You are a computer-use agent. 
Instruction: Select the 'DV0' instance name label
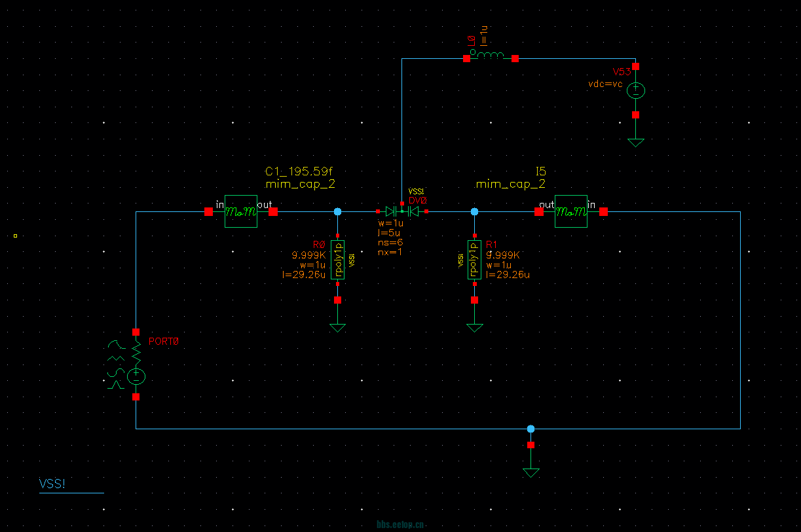(x=418, y=200)
